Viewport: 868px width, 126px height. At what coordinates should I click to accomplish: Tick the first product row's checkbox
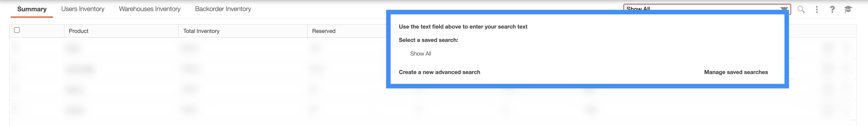pyautogui.click(x=16, y=48)
